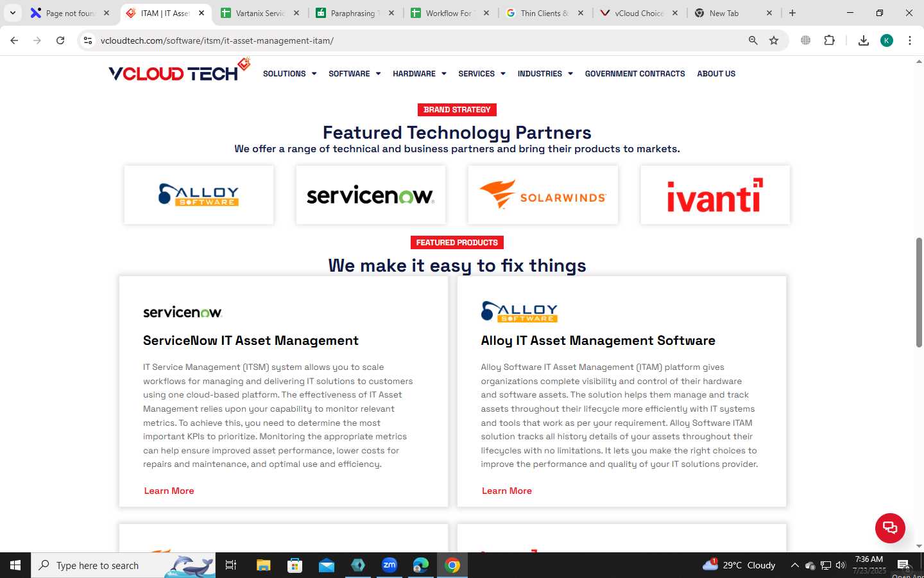Click the browser forward arrow
The height and width of the screenshot is (578, 924).
pos(37,40)
